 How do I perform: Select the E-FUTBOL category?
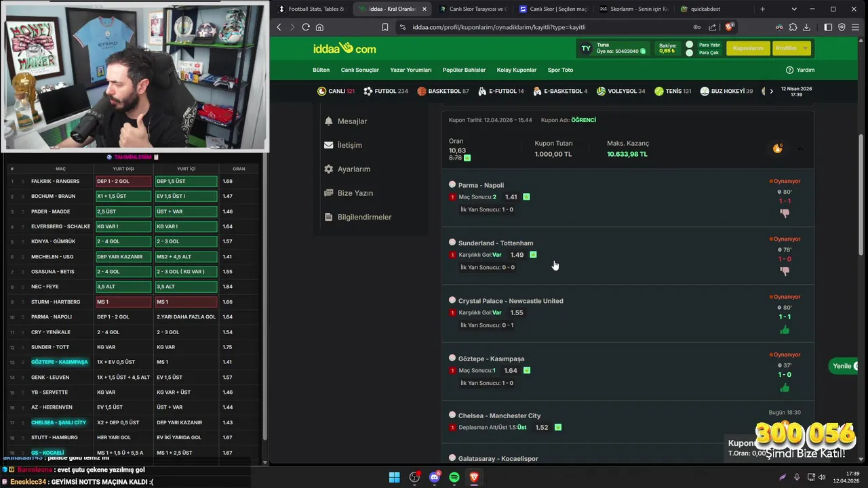(500, 91)
